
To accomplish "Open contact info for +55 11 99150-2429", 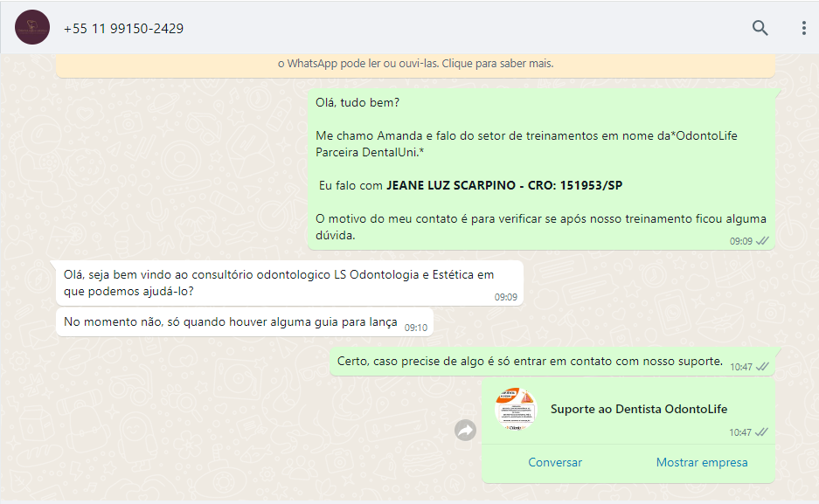I will [x=124, y=29].
